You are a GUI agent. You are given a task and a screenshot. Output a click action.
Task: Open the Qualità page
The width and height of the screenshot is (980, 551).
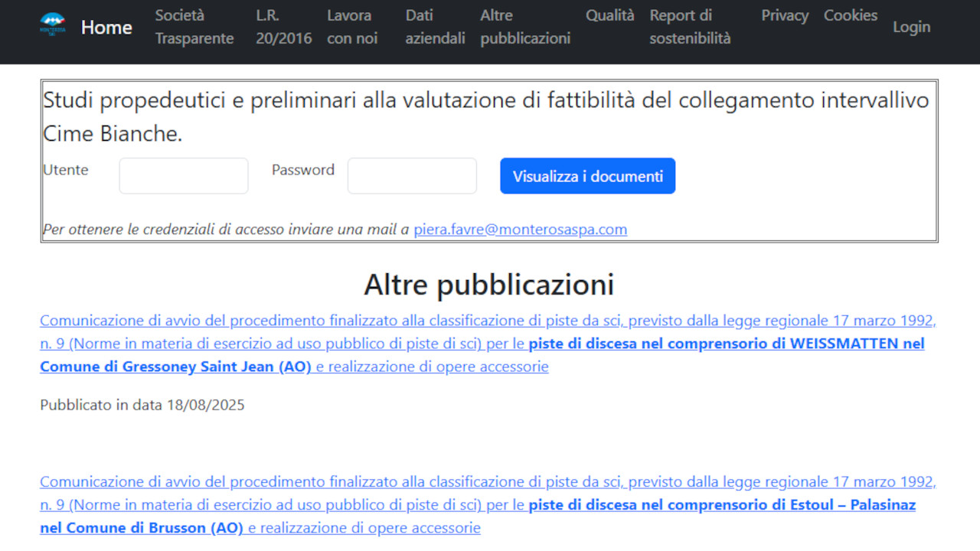[x=610, y=15]
